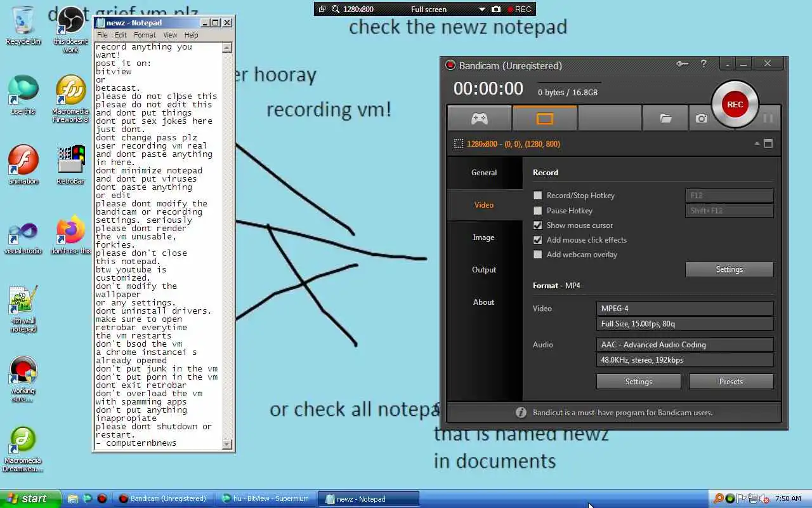This screenshot has height=508, width=812.
Task: Click the 1280x800 region size text in Bandicam
Action: pos(513,144)
